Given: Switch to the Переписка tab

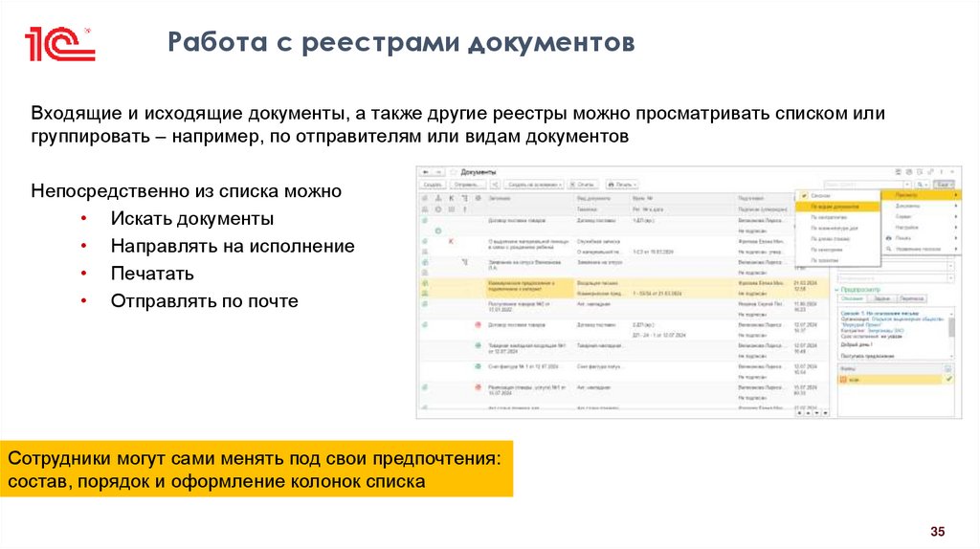Looking at the screenshot, I should 912,298.
